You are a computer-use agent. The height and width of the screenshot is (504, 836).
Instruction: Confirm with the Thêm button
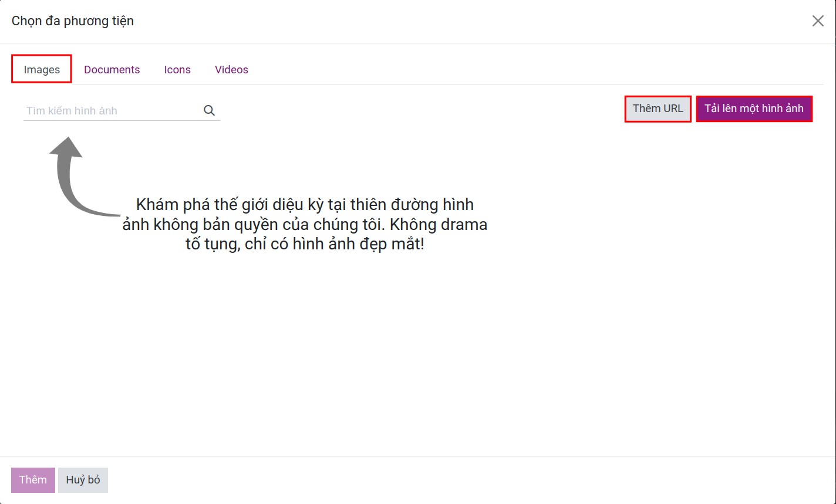coord(33,480)
